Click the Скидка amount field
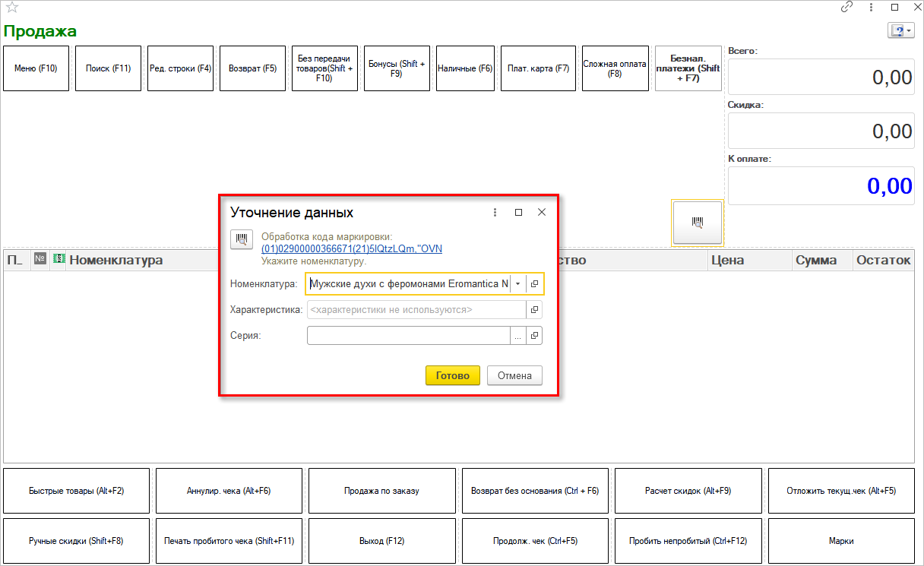Image resolution: width=924 pixels, height=566 pixels. click(x=821, y=131)
